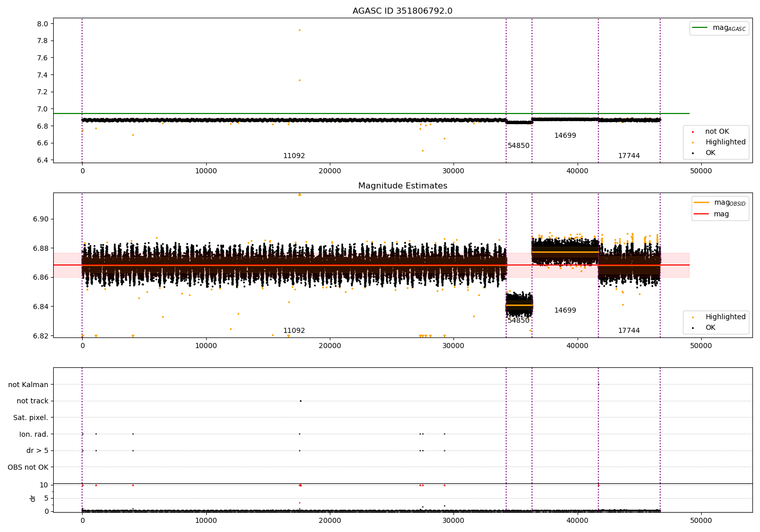Click the 20000 x-axis tick of the top plot
This screenshot has width=760, height=532.
point(330,171)
